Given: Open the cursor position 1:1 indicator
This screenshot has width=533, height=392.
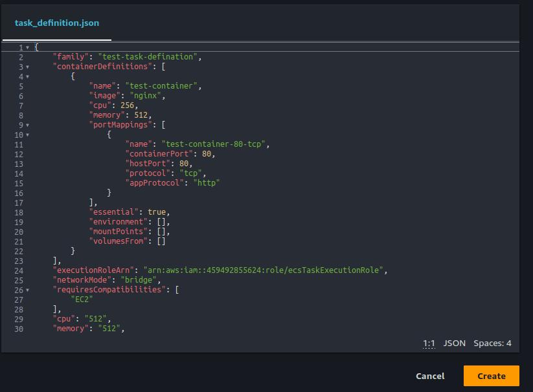Looking at the screenshot, I should pos(429,343).
